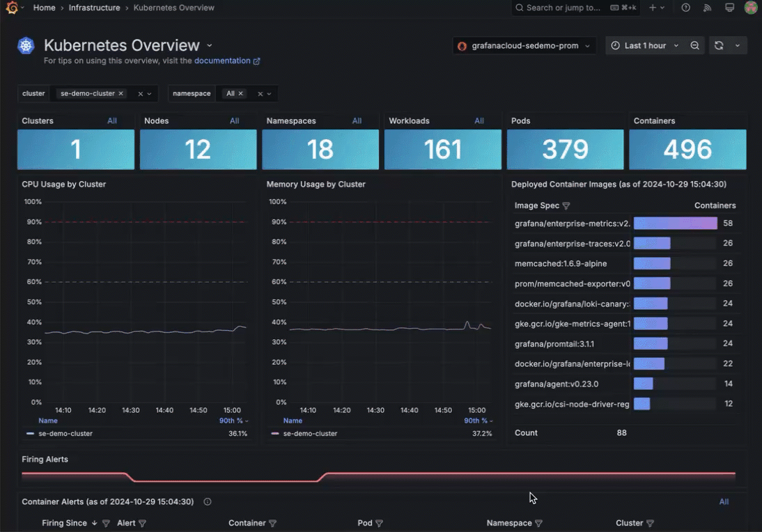The height and width of the screenshot is (532, 762).
Task: Click All link on Namespaces panel
Action: click(x=357, y=121)
